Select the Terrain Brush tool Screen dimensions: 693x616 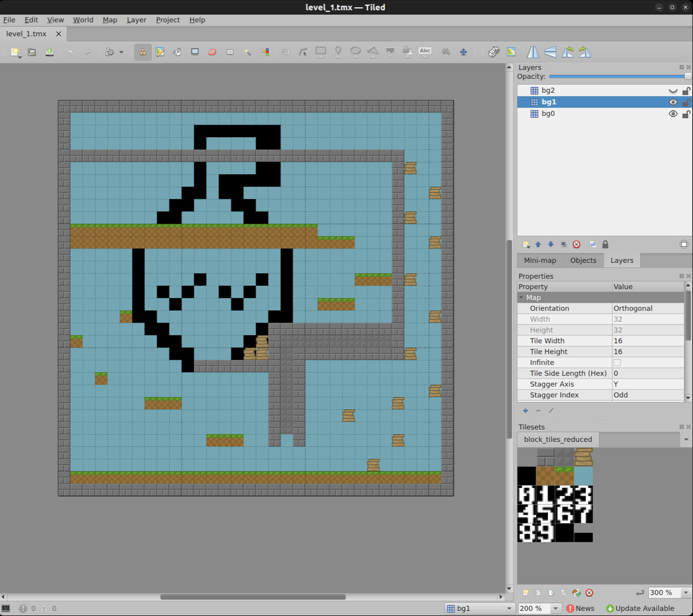pos(160,52)
